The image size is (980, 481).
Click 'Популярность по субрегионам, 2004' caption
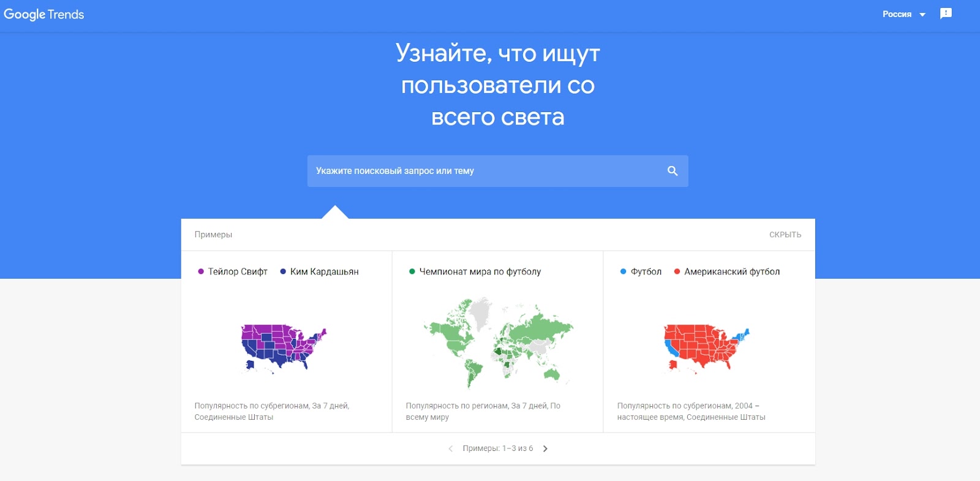point(692,411)
